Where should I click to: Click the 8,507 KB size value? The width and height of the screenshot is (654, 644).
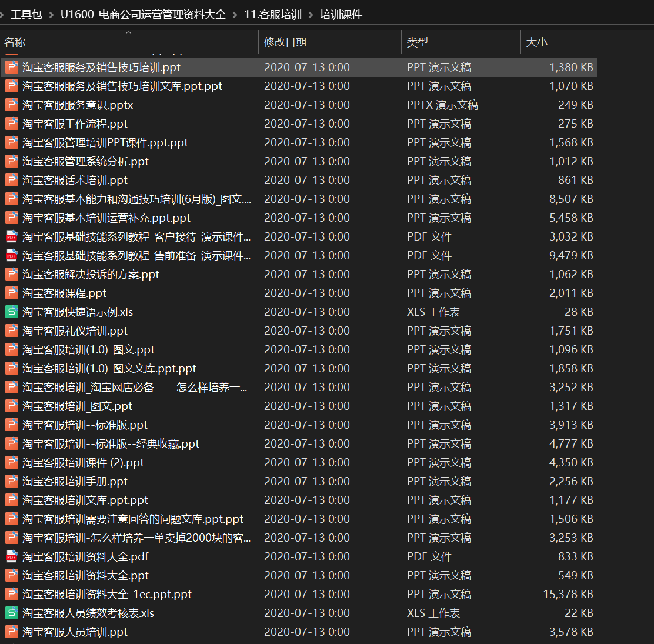point(572,199)
